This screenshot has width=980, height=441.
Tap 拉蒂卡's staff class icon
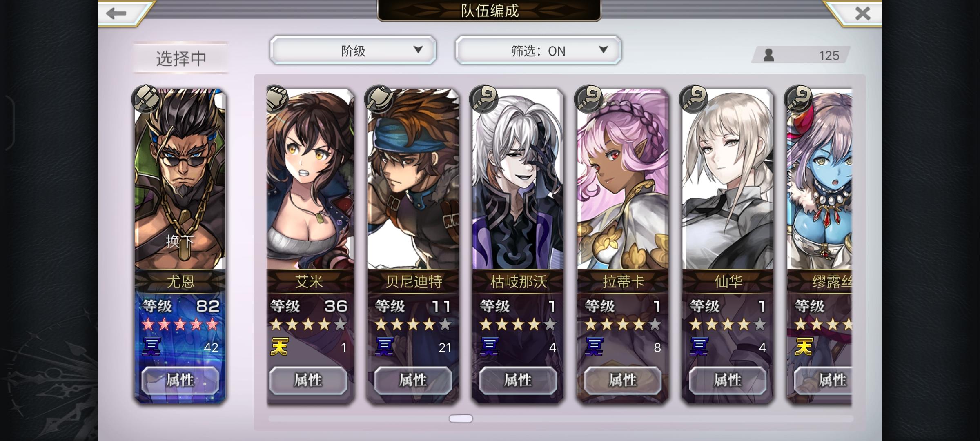[588, 98]
